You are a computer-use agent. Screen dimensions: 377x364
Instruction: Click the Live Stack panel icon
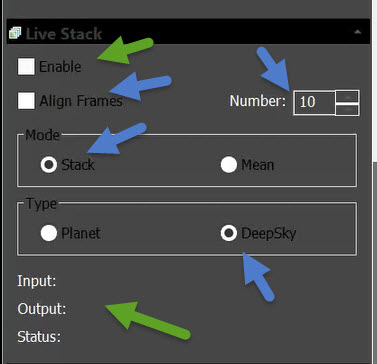click(15, 33)
